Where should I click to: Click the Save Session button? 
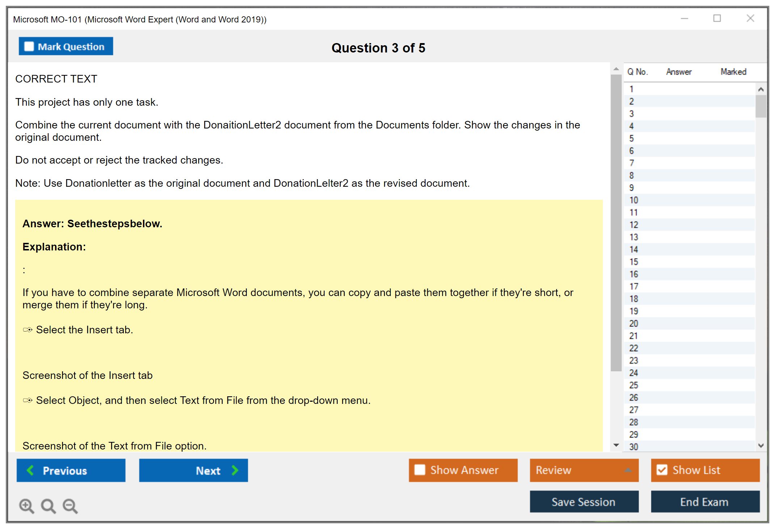[x=584, y=502]
